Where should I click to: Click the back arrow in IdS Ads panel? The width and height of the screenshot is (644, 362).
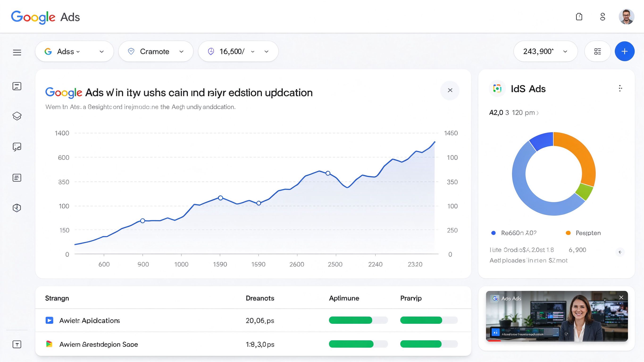coord(620,252)
